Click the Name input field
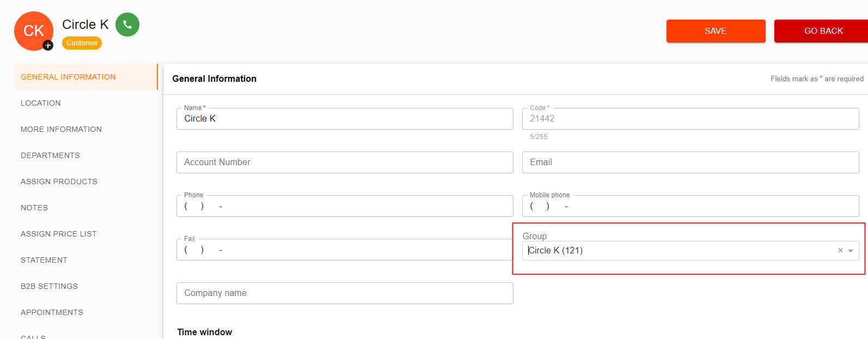Image resolution: width=868 pixels, height=339 pixels. click(x=345, y=119)
